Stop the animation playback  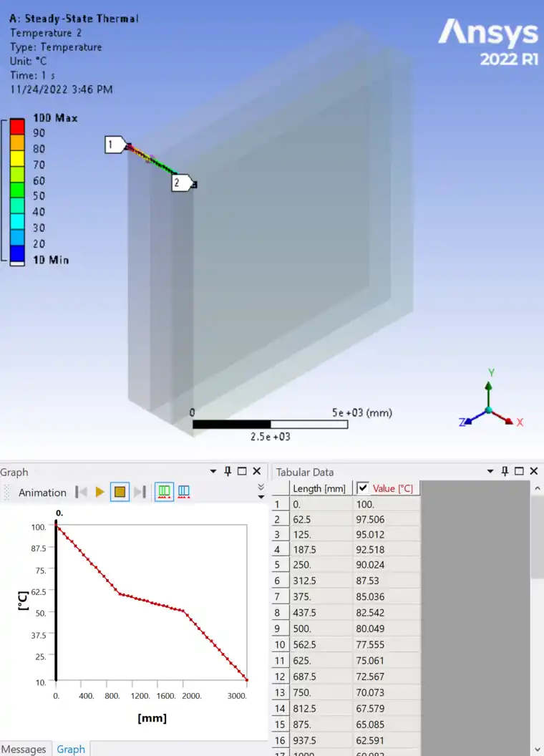pos(120,492)
